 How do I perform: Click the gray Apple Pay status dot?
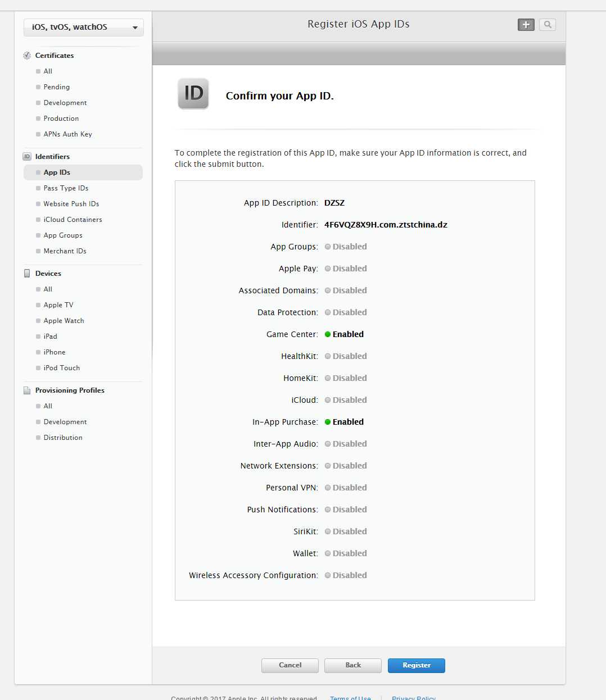[328, 269]
